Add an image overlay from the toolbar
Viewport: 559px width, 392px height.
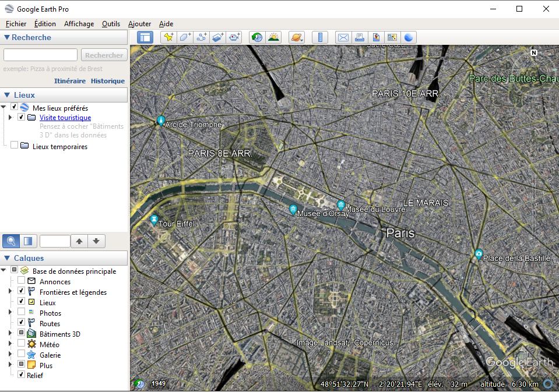pyautogui.click(x=218, y=37)
